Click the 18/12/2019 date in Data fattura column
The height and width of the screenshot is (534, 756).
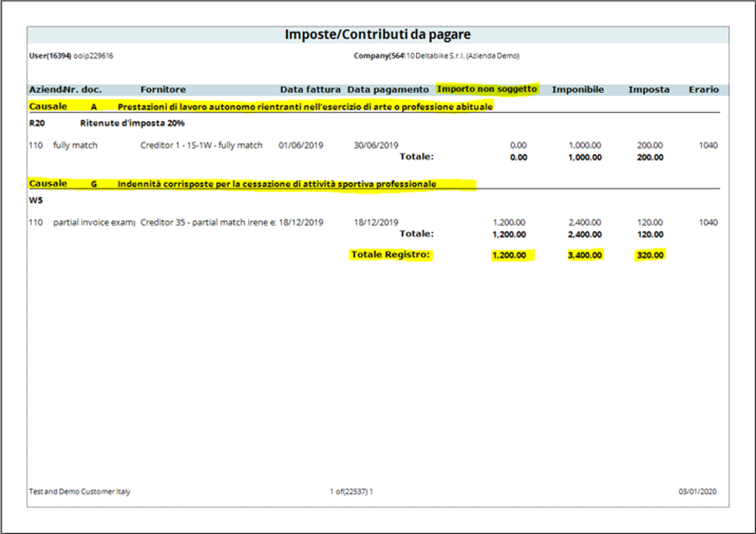pos(301,222)
